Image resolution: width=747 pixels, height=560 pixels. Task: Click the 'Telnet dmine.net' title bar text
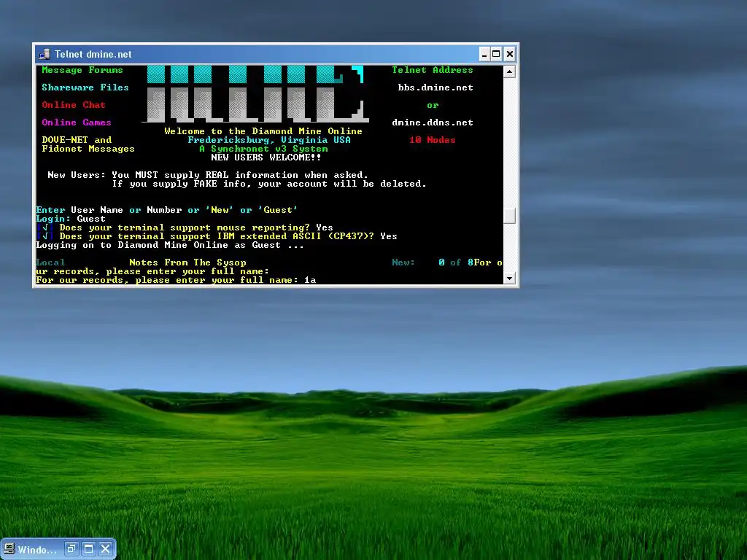point(93,54)
